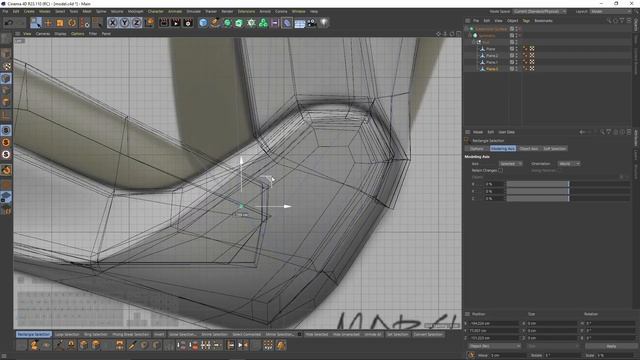Open the Layout dropdown at top right
The width and height of the screenshot is (640, 360).
[611, 11]
